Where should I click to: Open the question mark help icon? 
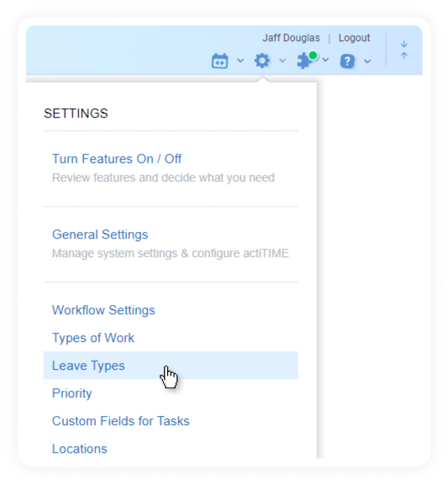pyautogui.click(x=347, y=60)
